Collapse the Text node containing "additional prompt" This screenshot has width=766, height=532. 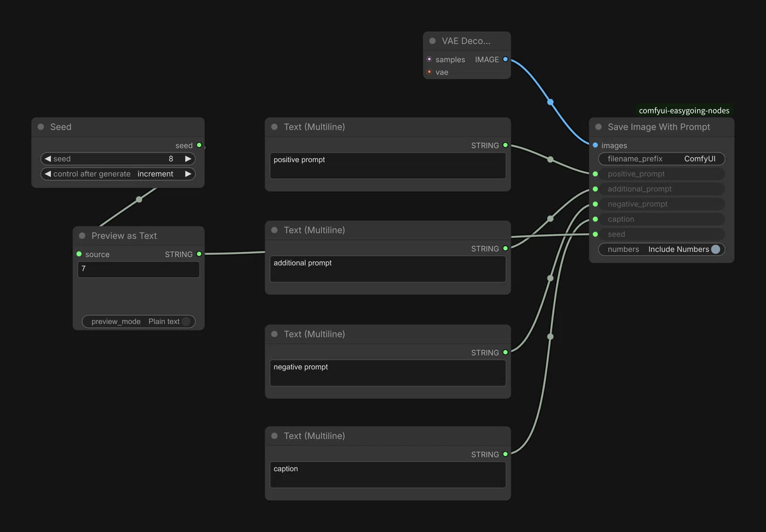point(274,230)
